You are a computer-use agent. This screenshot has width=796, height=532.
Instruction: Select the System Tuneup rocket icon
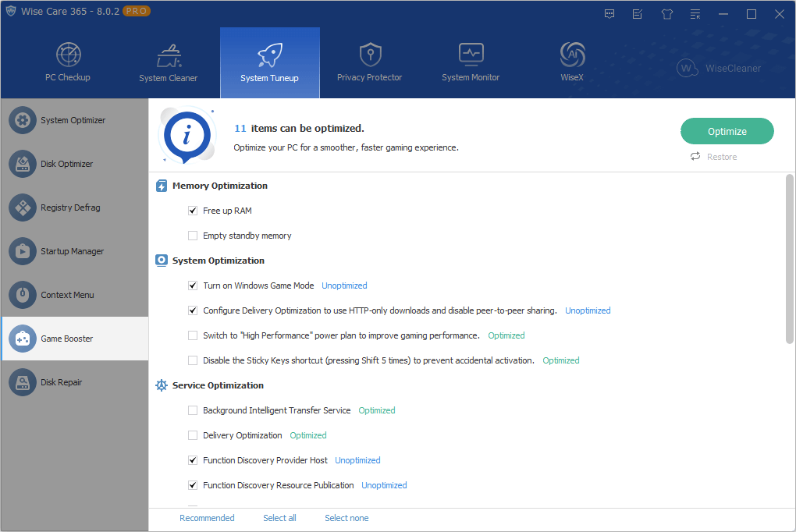coord(269,55)
